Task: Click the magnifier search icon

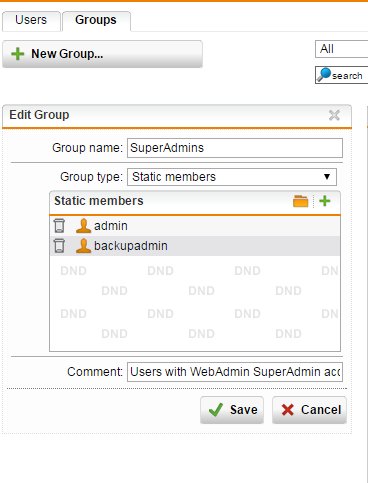Action: (324, 75)
